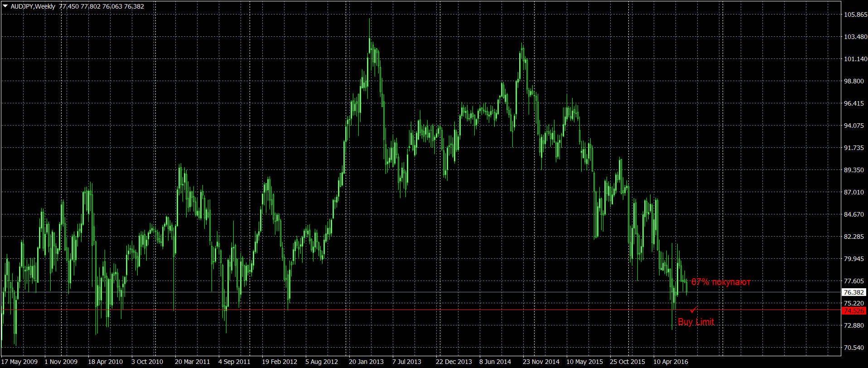Open the chart menu triangle beside AUDJPY
The width and height of the screenshot is (868, 368).
5,6
